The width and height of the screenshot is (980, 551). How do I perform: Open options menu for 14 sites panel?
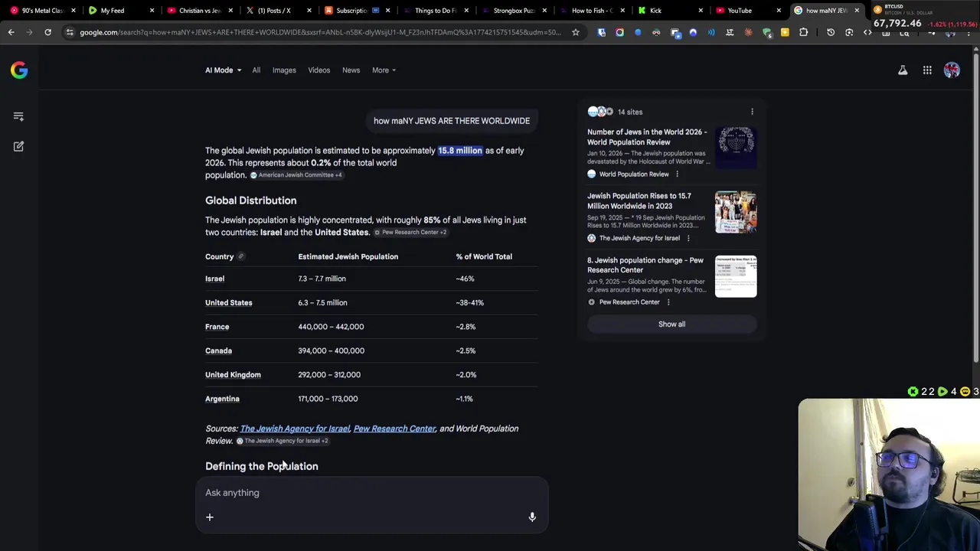point(752,112)
